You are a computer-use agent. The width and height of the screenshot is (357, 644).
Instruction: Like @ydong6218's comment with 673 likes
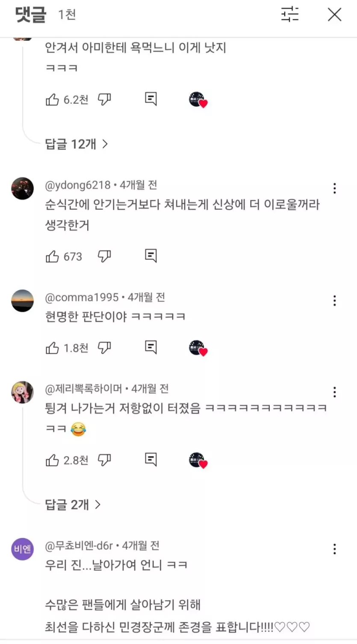52,256
